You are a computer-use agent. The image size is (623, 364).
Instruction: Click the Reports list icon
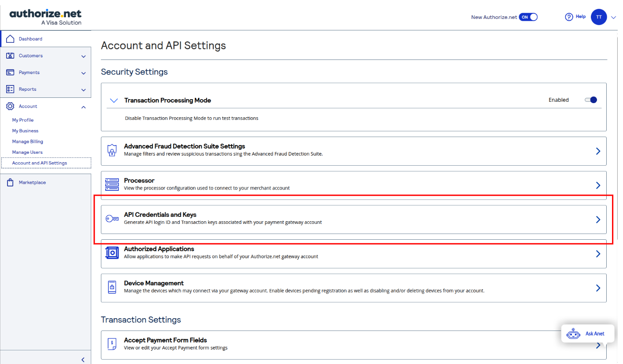click(11, 89)
